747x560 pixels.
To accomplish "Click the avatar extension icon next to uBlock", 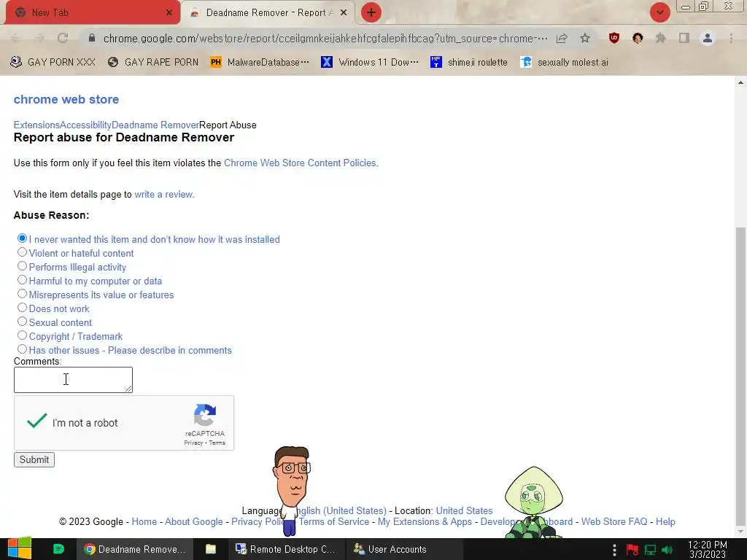I will pos(638,38).
